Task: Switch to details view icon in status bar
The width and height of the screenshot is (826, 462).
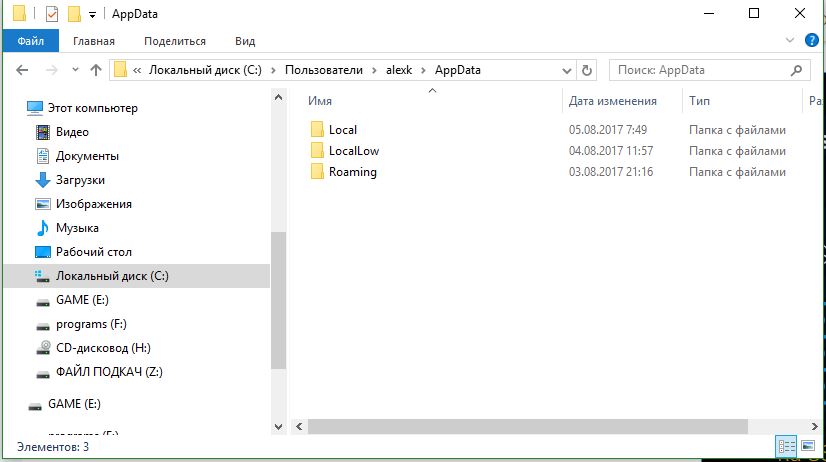Action: click(x=786, y=447)
